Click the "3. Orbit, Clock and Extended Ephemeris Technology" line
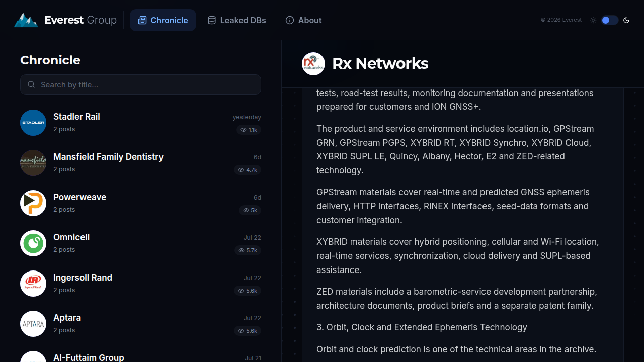 click(422, 327)
